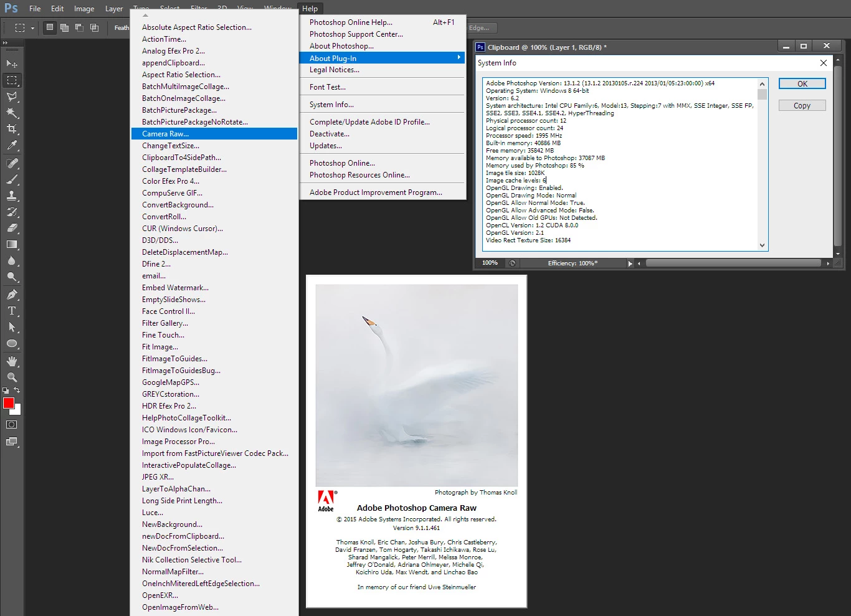Image resolution: width=851 pixels, height=616 pixels.
Task: Select the Polygonal Lasso tool
Action: click(x=12, y=97)
